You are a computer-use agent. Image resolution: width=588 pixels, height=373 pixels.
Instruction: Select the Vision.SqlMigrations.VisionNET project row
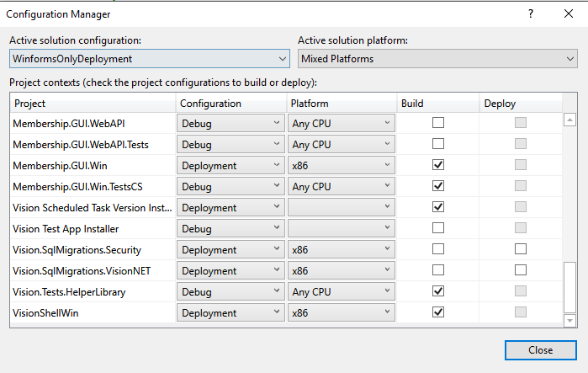tap(93, 270)
